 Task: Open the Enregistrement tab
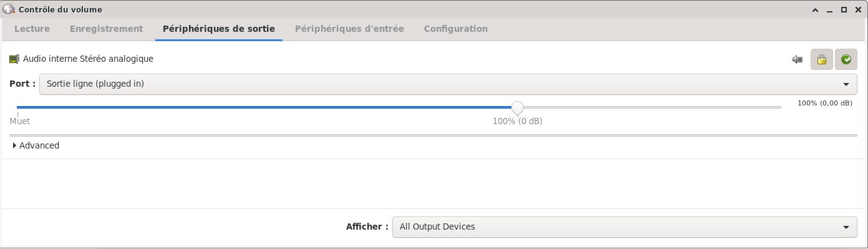[106, 29]
